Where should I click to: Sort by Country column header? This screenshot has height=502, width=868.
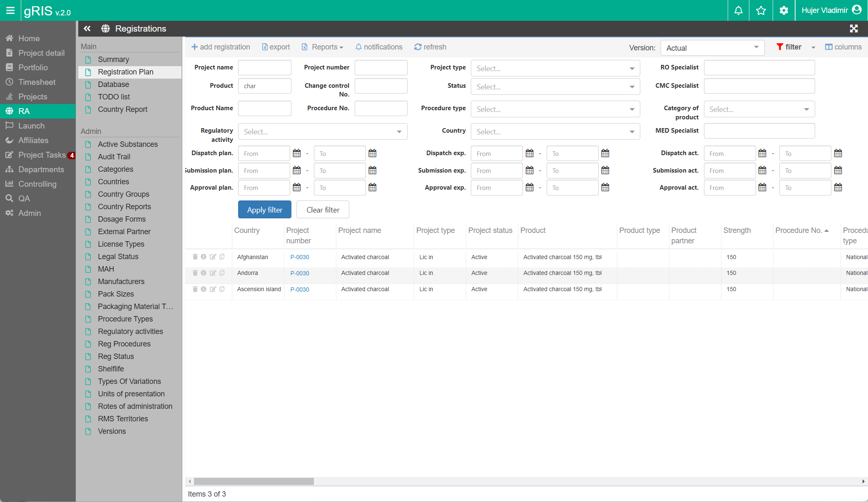tap(247, 230)
